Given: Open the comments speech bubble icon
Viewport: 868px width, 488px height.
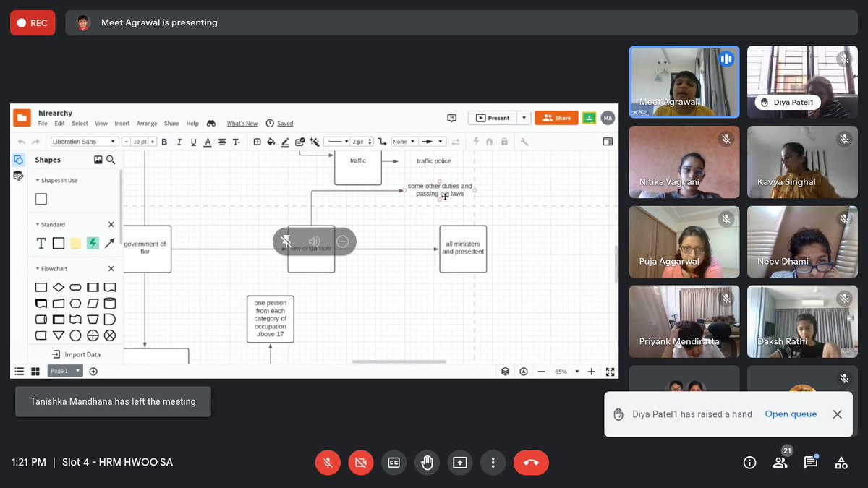Looking at the screenshot, I should point(452,118).
